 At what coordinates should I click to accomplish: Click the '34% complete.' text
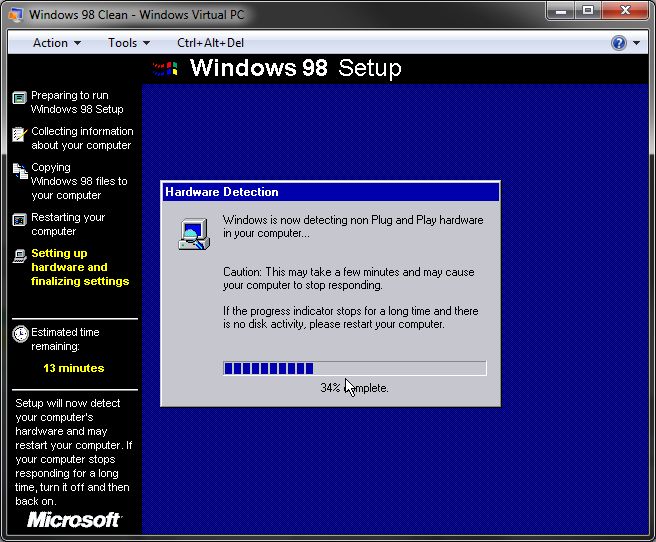click(354, 388)
